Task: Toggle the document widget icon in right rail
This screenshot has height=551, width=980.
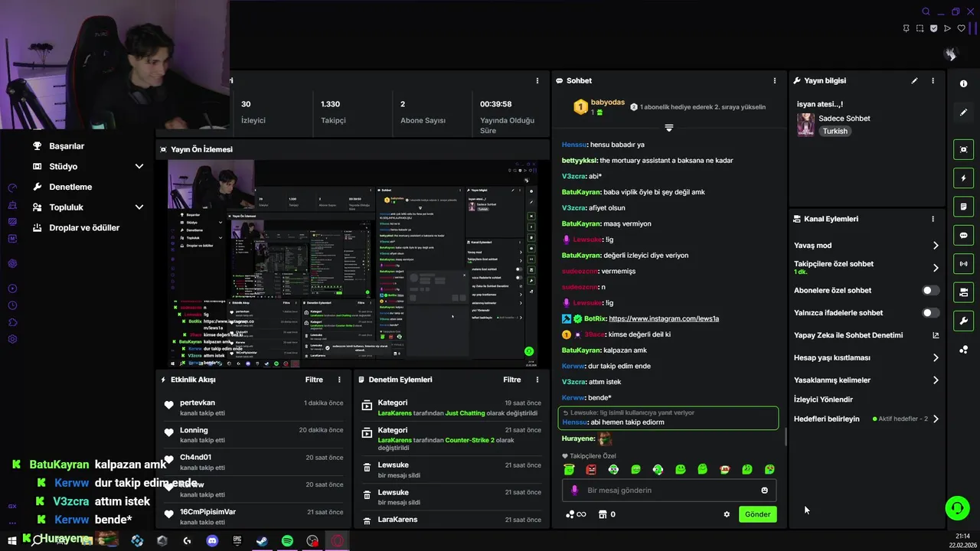Action: [963, 207]
